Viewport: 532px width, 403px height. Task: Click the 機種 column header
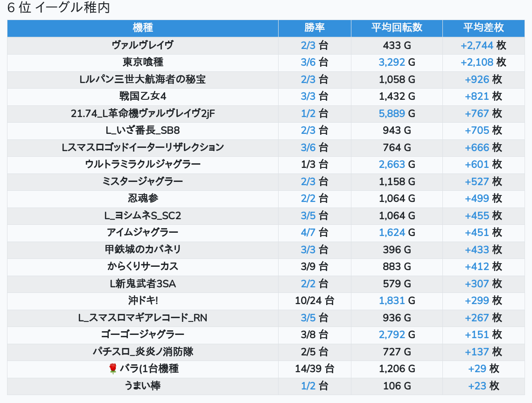(143, 28)
